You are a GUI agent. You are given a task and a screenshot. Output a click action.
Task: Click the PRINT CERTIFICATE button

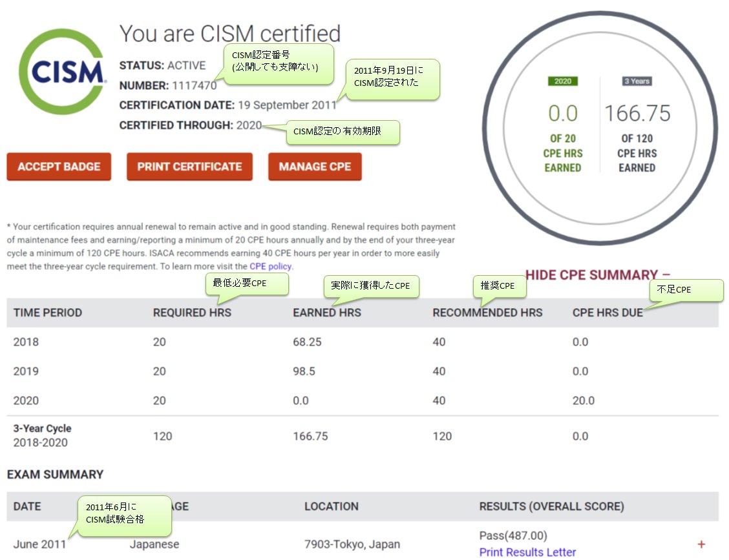[189, 167]
